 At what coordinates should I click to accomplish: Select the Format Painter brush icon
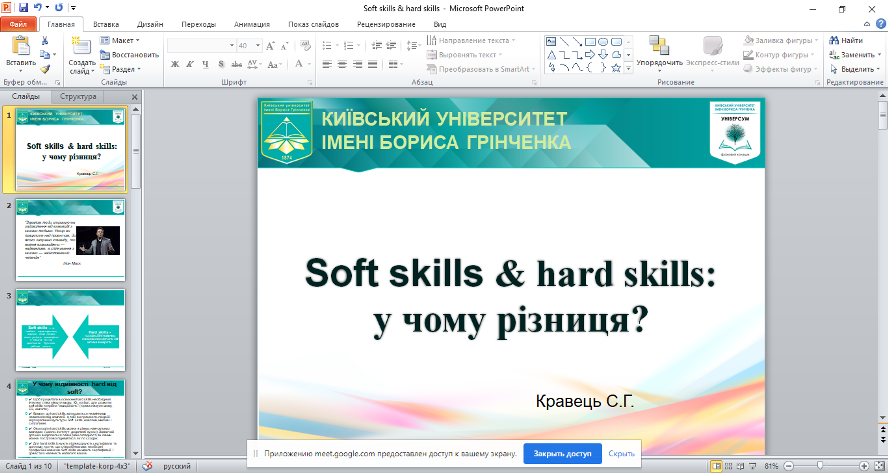coord(45,69)
